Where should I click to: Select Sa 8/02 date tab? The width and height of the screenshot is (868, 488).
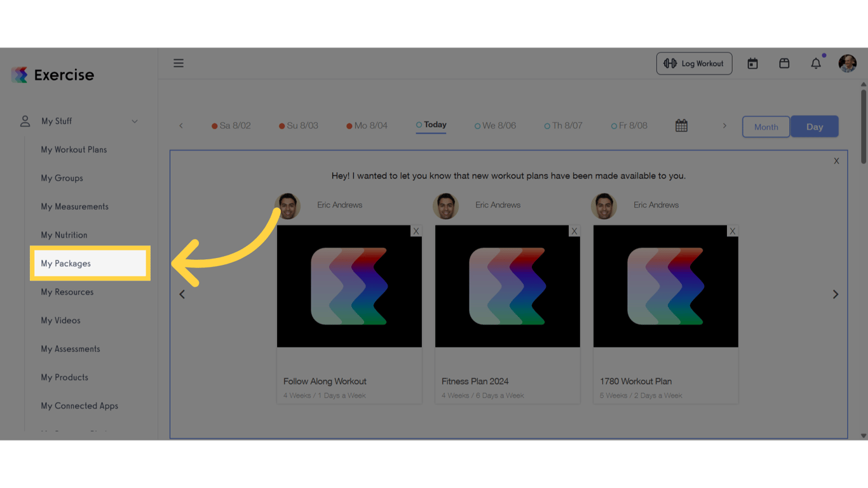(231, 126)
